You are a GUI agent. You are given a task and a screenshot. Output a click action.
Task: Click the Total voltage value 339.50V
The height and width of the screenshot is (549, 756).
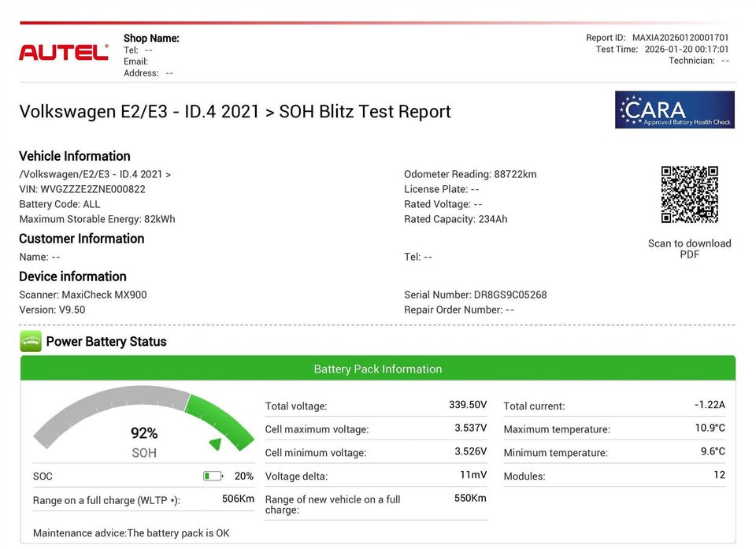[468, 405]
